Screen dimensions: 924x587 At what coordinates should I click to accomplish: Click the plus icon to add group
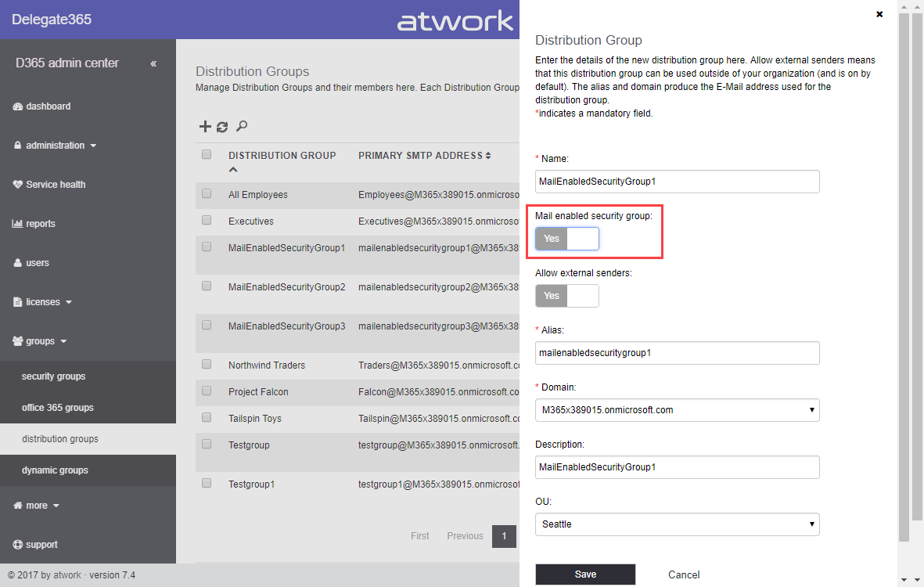coord(206,127)
